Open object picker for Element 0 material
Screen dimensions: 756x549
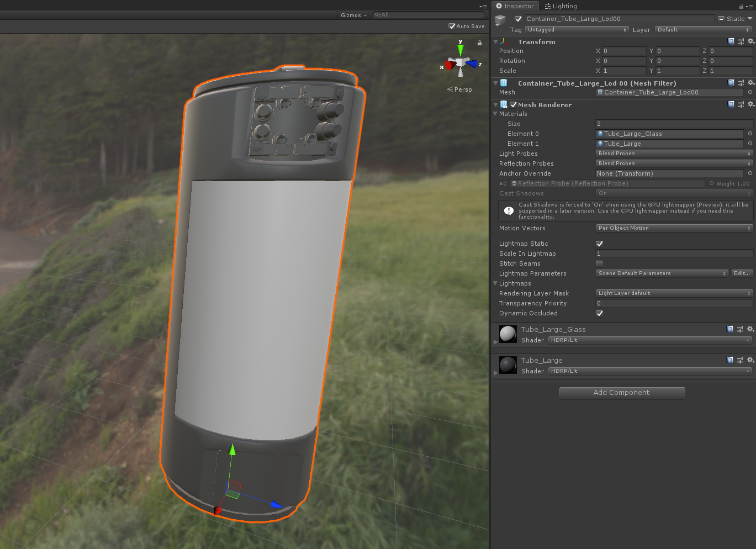pos(750,134)
